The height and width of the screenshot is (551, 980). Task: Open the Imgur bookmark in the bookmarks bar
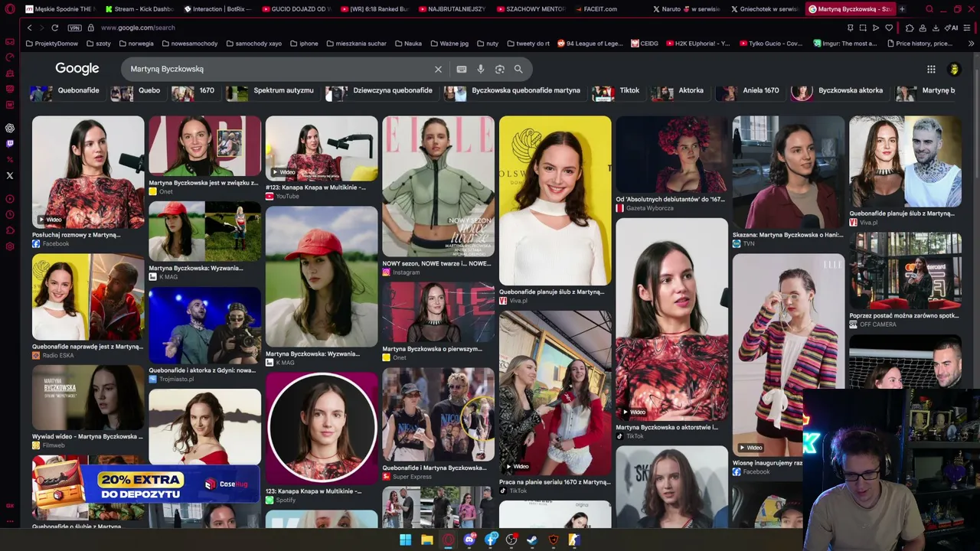pyautogui.click(x=845, y=44)
